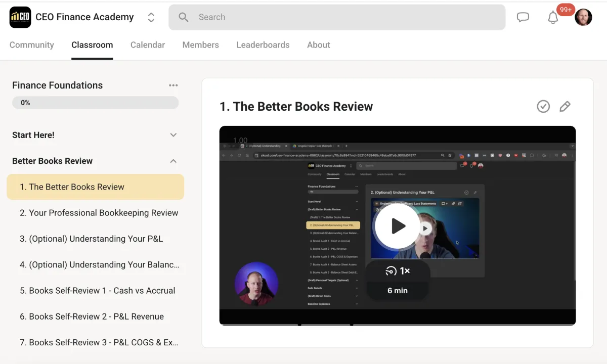The image size is (607, 364).
Task: Open lesson 6. Books Self-Review 2 - P&L Revenue
Action: coord(96,316)
